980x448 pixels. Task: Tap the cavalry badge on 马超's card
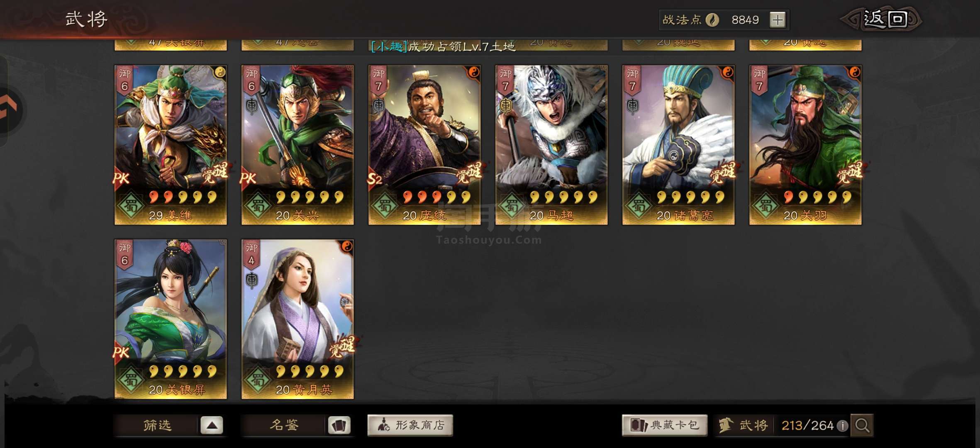(x=505, y=106)
